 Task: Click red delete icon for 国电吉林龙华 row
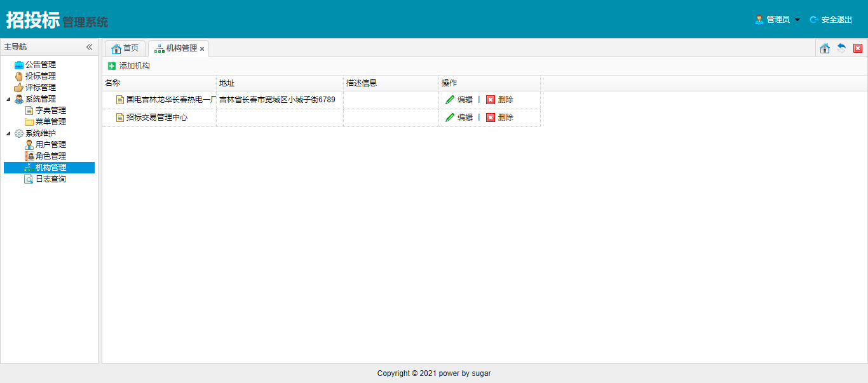point(491,100)
